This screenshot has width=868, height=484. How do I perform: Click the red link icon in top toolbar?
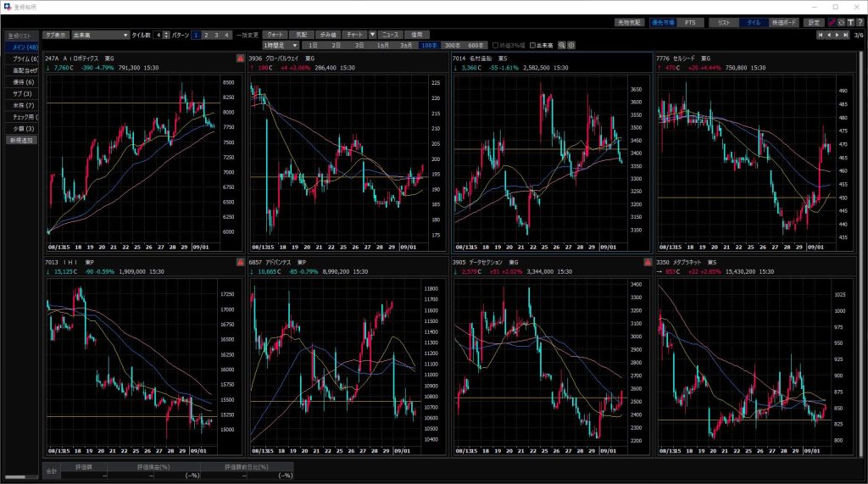pyautogui.click(x=832, y=22)
